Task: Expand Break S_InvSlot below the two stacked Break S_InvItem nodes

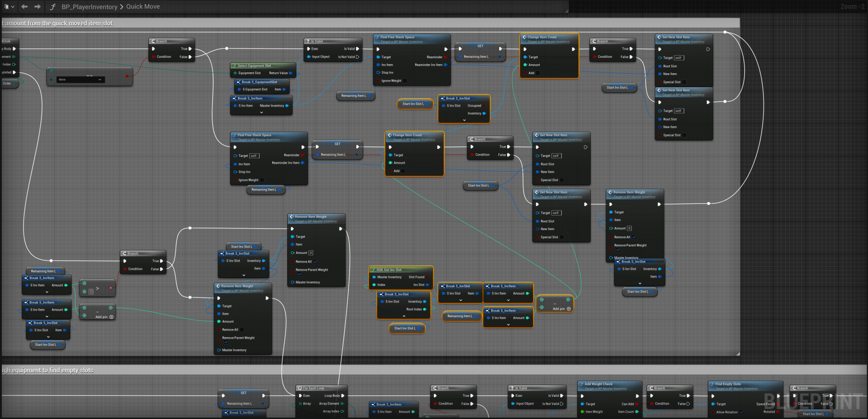Action: click(x=48, y=337)
